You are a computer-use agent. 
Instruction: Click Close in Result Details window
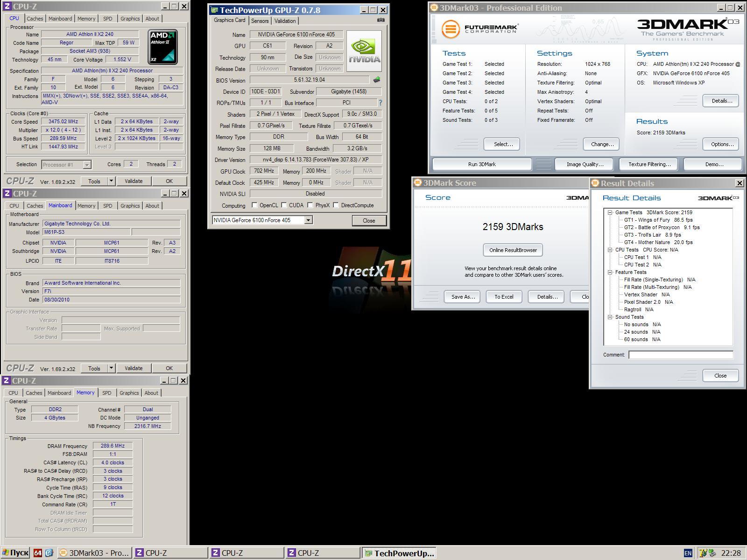point(720,376)
